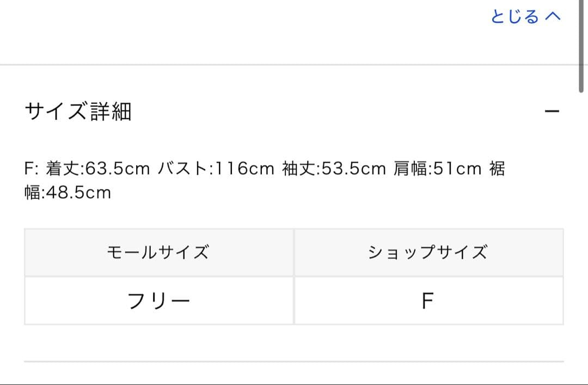The image size is (588, 385).
Task: Click the サイズ詳細 section heading
Action: [78, 111]
